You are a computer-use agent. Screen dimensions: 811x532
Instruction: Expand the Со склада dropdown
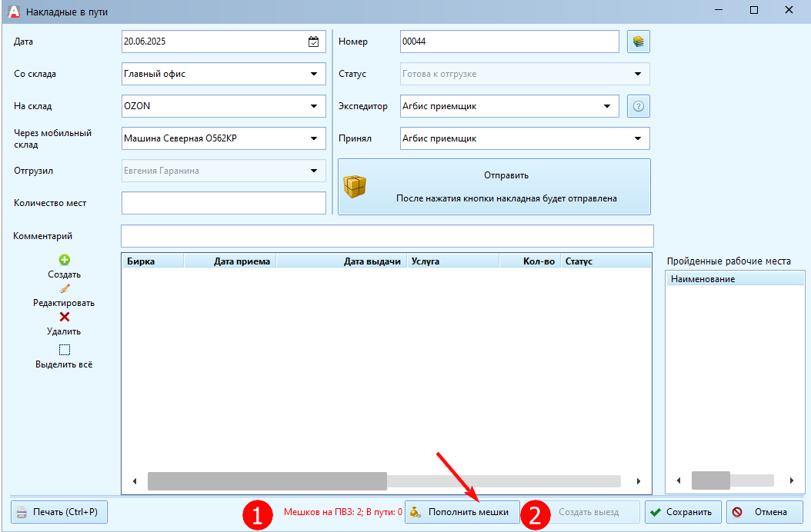click(314, 74)
